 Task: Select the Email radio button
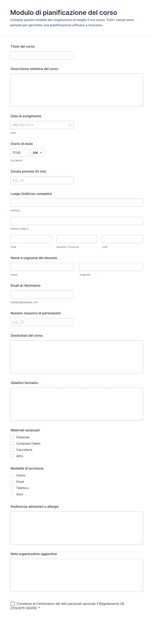click(x=12, y=482)
